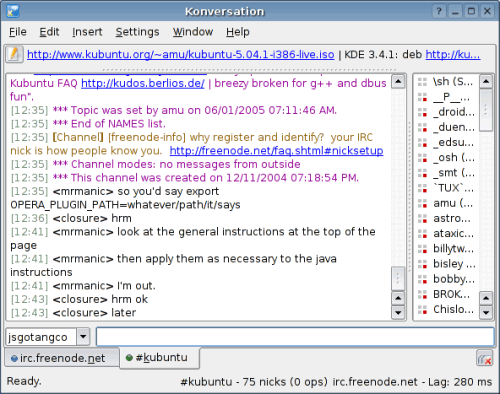Open the kubuntu live iso link in topic
Screen dimensions: 500x394
point(181,54)
